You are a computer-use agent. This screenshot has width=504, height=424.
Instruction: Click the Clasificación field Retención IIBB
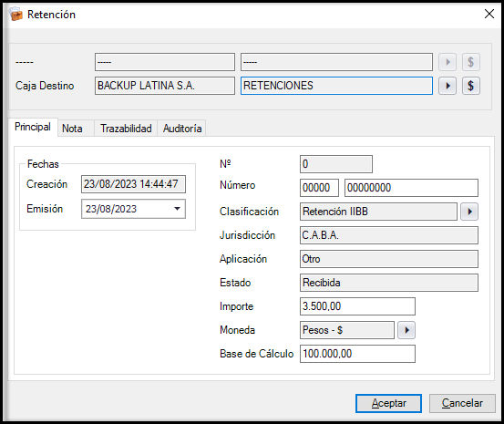coord(378,212)
